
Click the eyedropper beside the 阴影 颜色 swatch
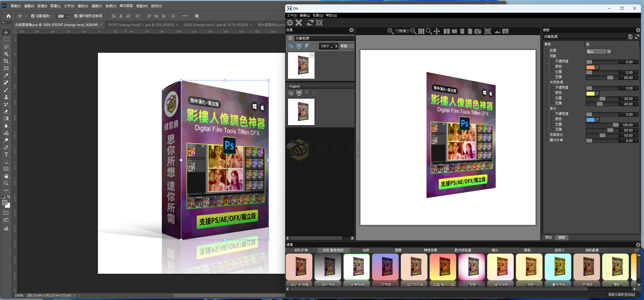coord(597,67)
